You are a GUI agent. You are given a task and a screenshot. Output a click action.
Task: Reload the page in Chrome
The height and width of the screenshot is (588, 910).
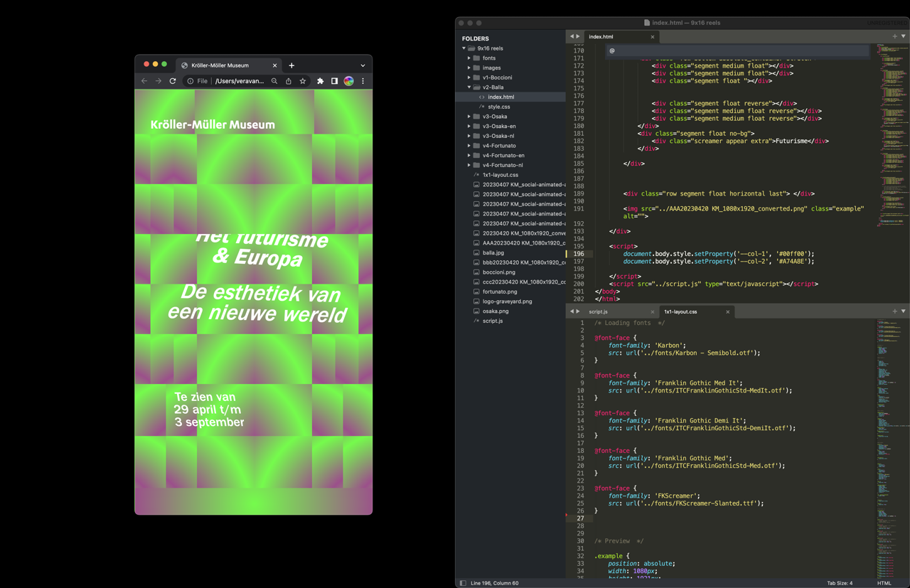pyautogui.click(x=173, y=81)
